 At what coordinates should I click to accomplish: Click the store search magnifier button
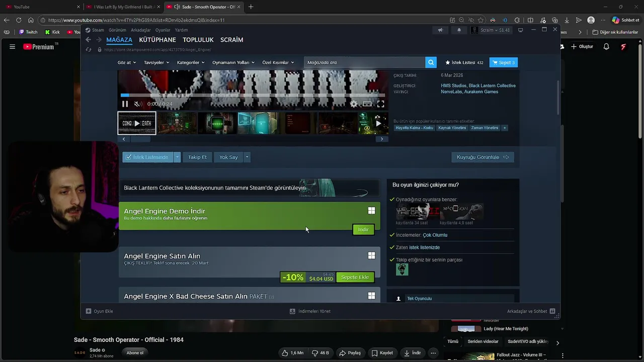pyautogui.click(x=431, y=62)
